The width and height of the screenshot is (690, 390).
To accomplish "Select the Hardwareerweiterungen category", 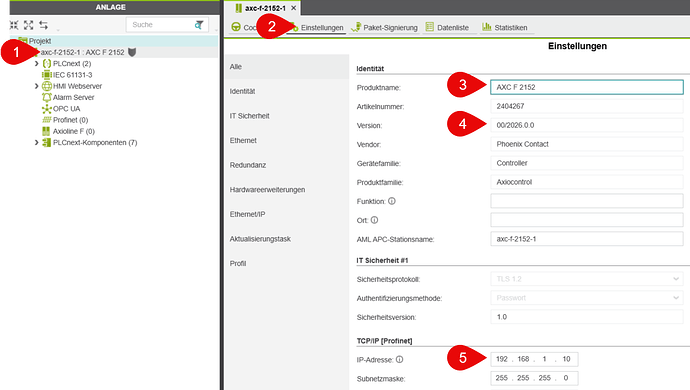I will 287,190.
